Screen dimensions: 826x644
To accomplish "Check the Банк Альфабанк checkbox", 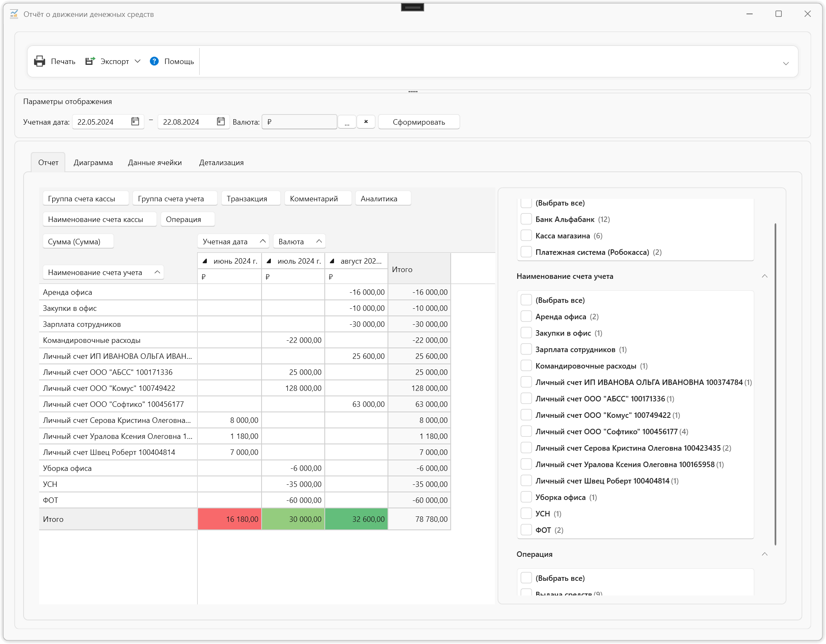I will pyautogui.click(x=526, y=219).
